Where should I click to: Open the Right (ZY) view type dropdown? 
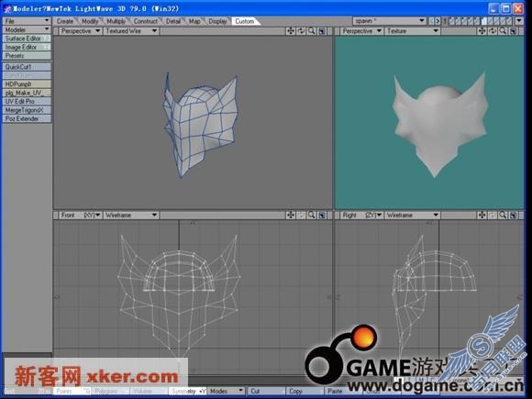point(362,216)
